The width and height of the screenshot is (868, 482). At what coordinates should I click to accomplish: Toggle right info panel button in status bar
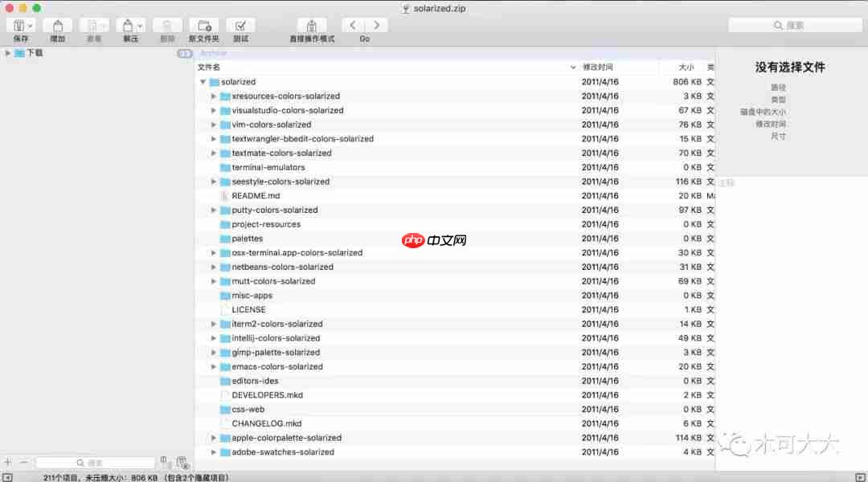pyautogui.click(x=860, y=477)
